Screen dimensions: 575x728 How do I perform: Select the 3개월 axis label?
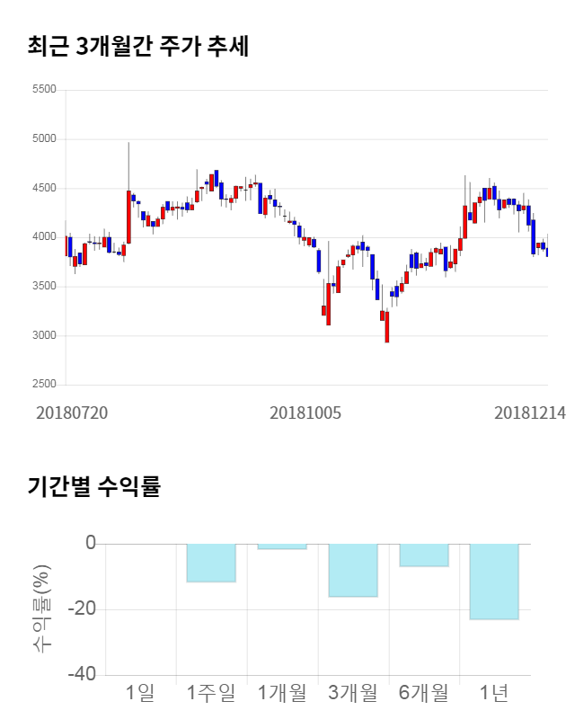[353, 693]
